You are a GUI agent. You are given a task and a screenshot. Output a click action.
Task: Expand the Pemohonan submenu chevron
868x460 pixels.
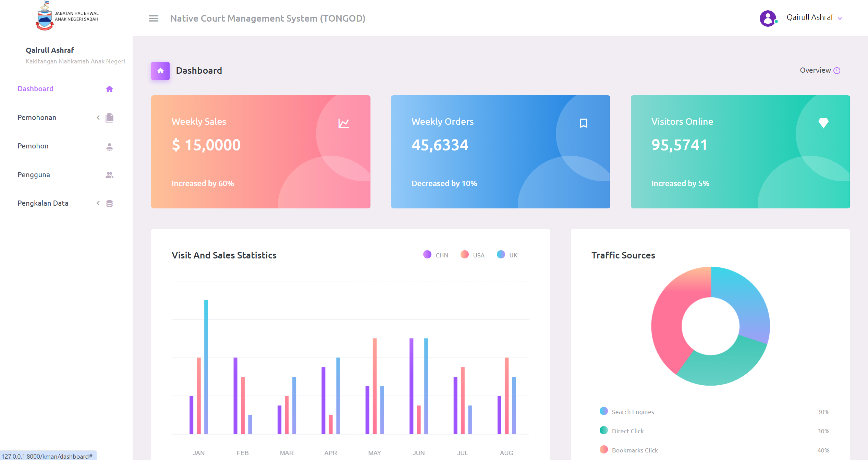[98, 118]
